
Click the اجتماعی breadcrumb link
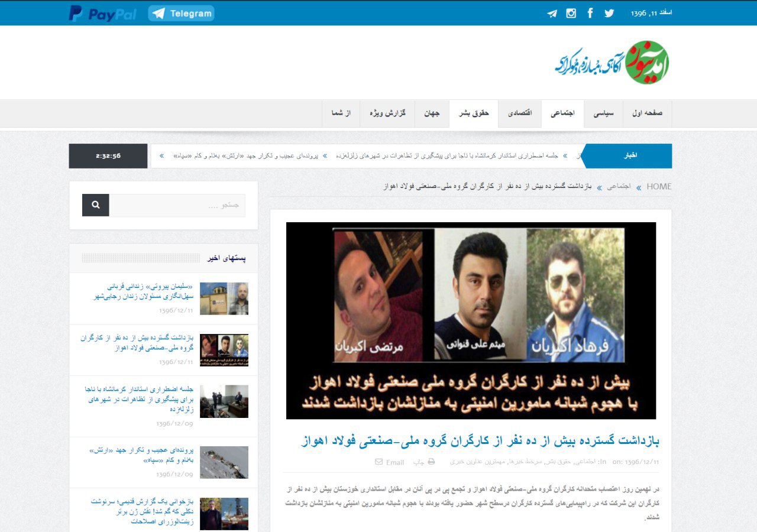point(619,187)
